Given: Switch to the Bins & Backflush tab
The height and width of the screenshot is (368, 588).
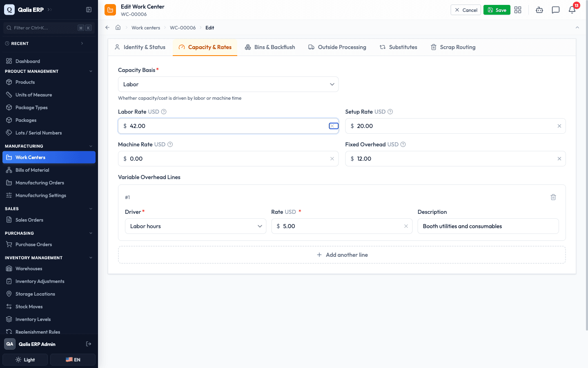Looking at the screenshot, I should point(270,47).
